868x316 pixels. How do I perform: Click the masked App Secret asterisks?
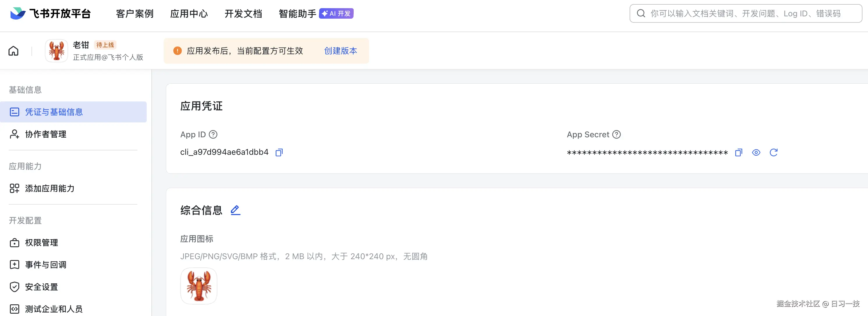coord(648,153)
